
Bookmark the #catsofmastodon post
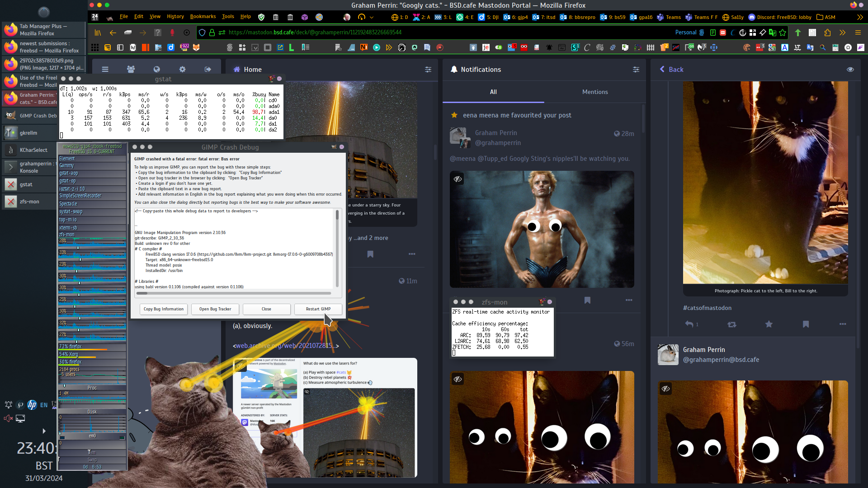[x=806, y=324]
